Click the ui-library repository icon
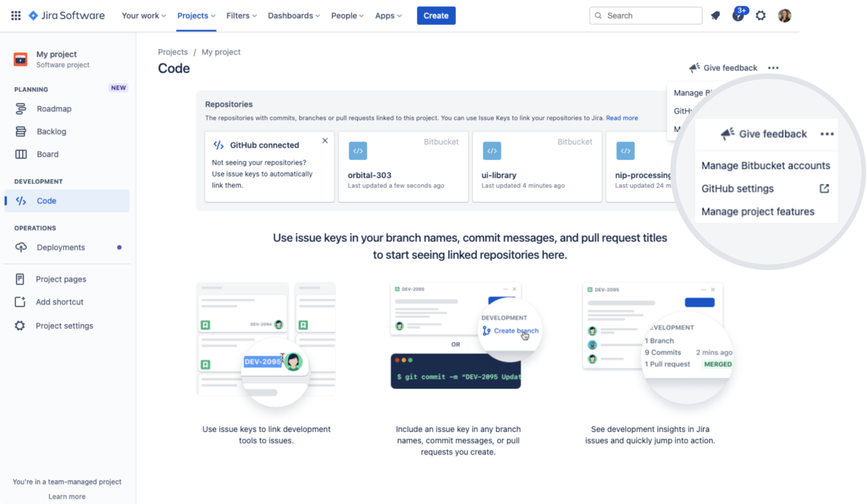Screen dimensions: 867x504 click(x=492, y=150)
